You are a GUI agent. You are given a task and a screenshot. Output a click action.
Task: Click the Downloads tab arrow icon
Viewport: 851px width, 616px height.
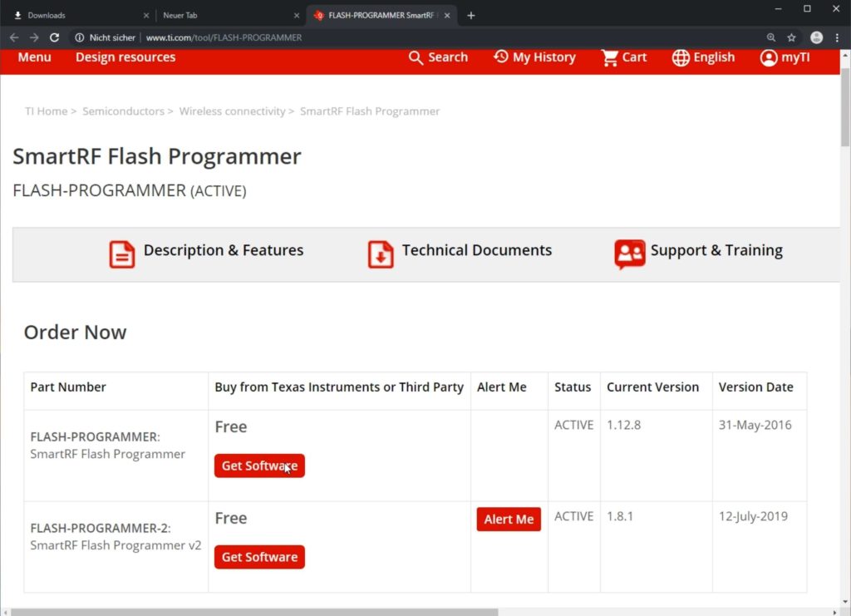pyautogui.click(x=18, y=15)
